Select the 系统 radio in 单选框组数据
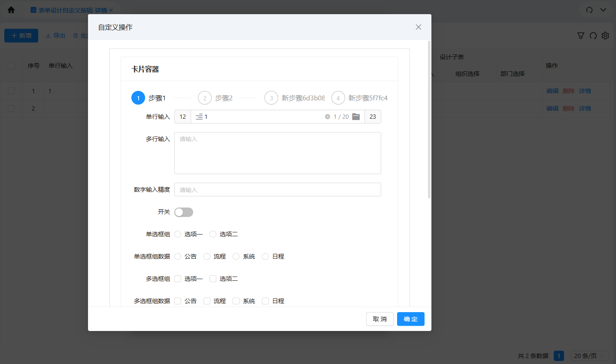This screenshot has height=364, width=616. pyautogui.click(x=236, y=256)
